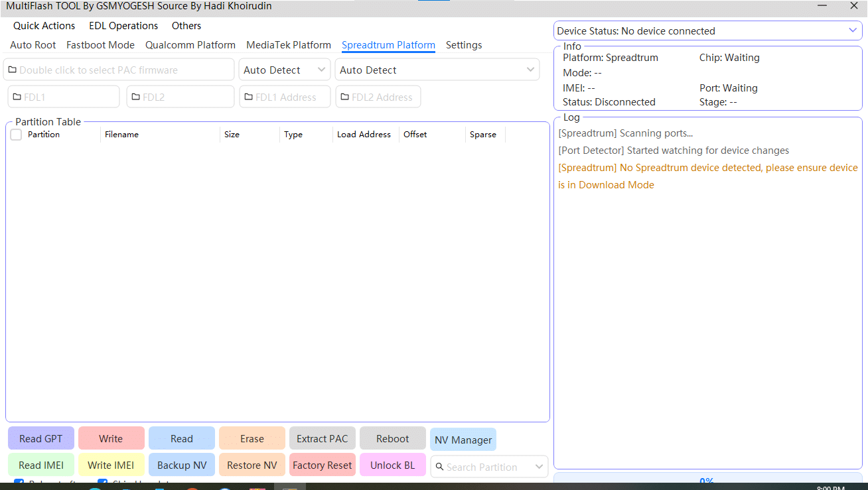Click the FDL1 folder icon

coord(17,97)
